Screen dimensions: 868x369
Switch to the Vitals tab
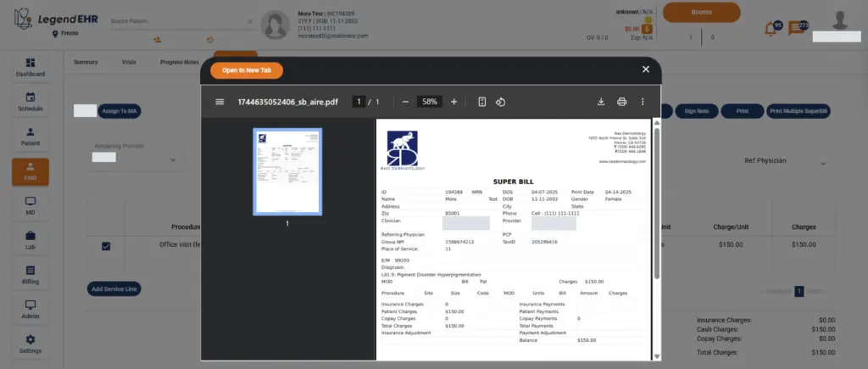[x=129, y=62]
